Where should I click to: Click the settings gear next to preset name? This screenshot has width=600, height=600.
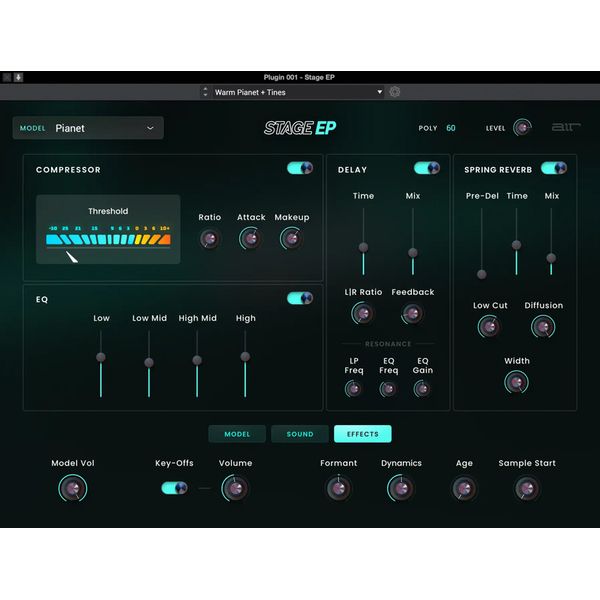[x=395, y=92]
